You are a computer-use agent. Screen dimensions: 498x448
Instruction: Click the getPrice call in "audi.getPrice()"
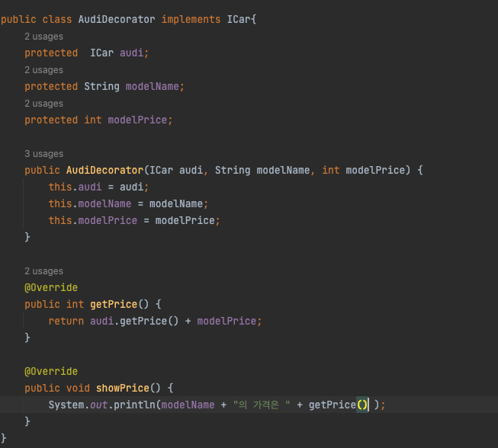tap(143, 321)
